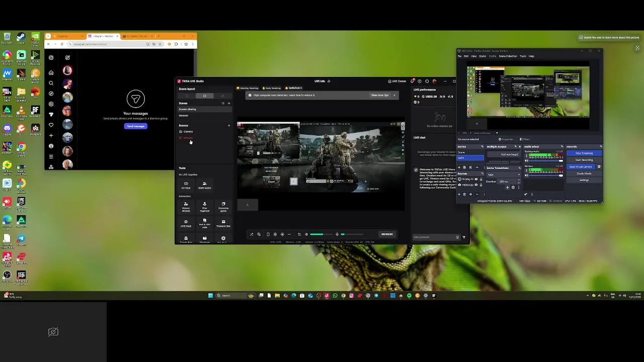The height and width of the screenshot is (362, 644).
Task: Open OBS Tools menu
Action: pyautogui.click(x=523, y=56)
